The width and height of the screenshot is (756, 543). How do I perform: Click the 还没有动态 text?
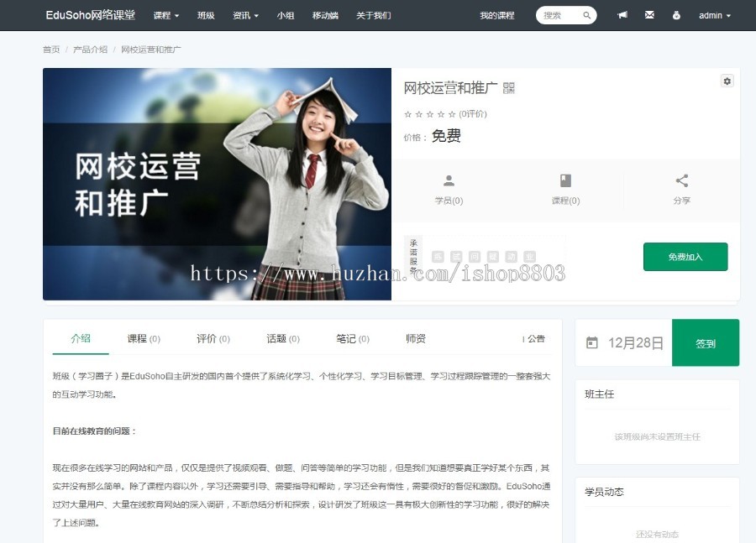657,535
